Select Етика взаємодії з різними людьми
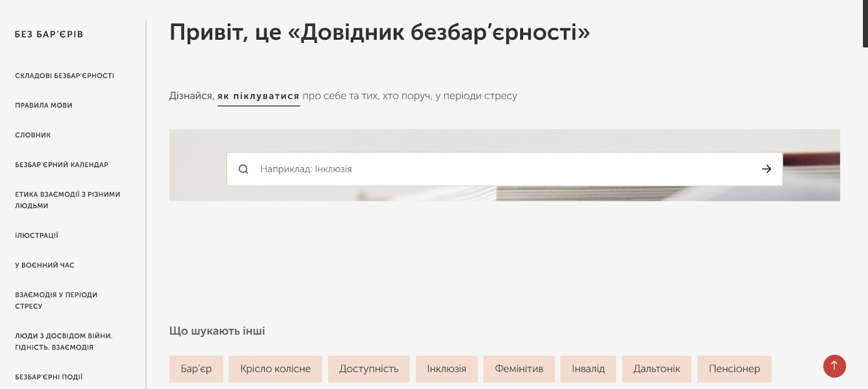Image resolution: width=868 pixels, height=389 pixels. (x=68, y=200)
